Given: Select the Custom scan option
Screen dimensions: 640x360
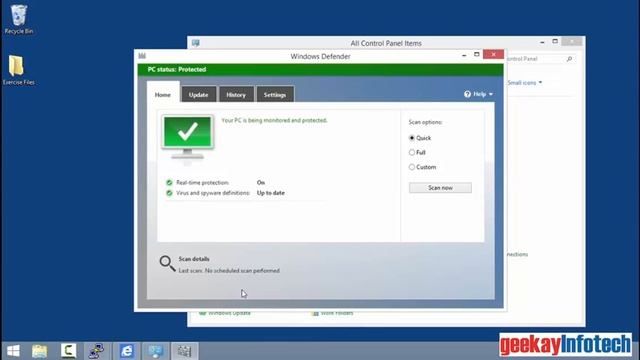Looking at the screenshot, I should (412, 167).
